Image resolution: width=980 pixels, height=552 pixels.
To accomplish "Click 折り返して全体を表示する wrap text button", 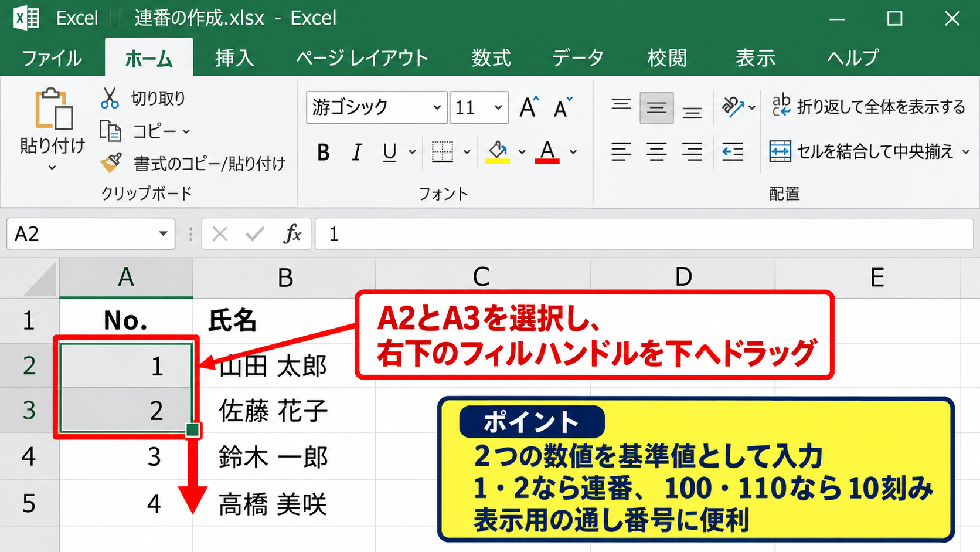I will click(x=868, y=107).
